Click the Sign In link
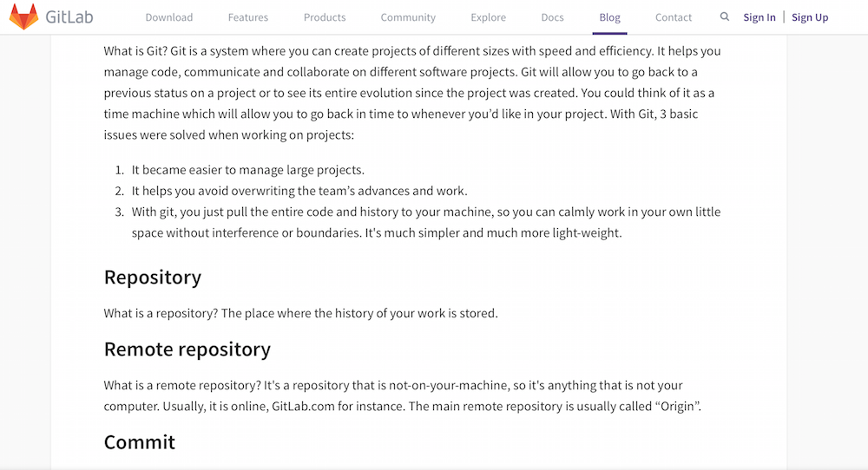Image resolution: width=868 pixels, height=470 pixels. [x=759, y=17]
